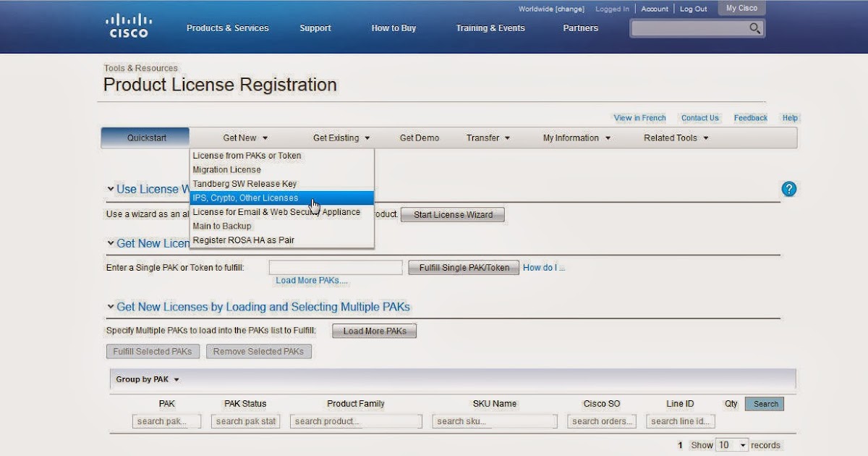Focus the top site search field
Screen dimensions: 868x456
689,29
